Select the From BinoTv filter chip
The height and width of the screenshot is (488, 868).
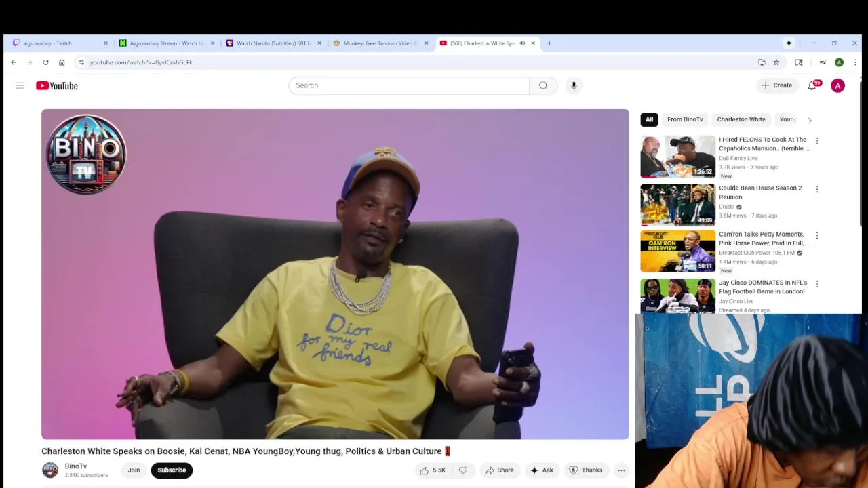[x=685, y=119]
